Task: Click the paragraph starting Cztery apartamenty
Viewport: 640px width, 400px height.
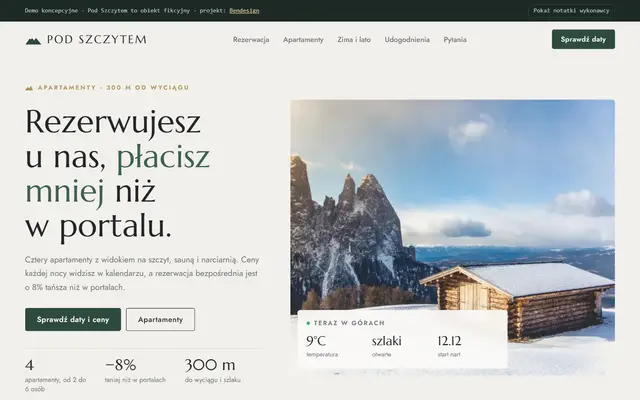Action: pos(142,273)
